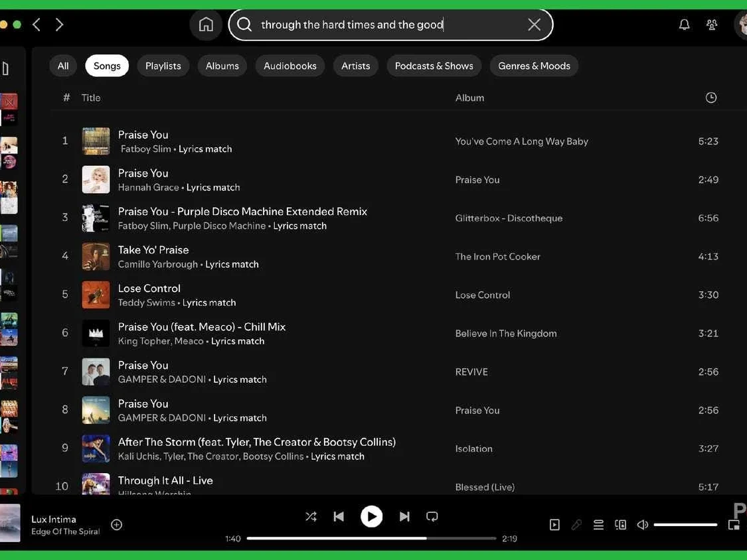Select the Artists filter
The image size is (747, 560).
[x=355, y=66]
